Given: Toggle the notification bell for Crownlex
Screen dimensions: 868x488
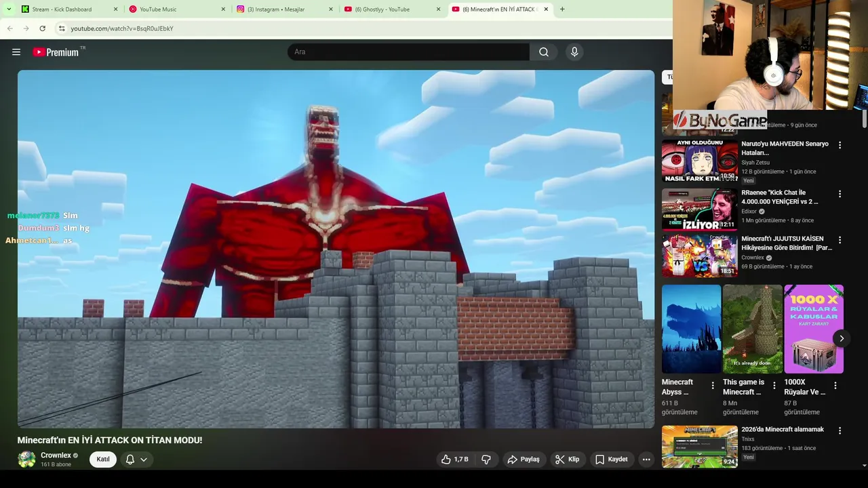Looking at the screenshot, I should (130, 460).
